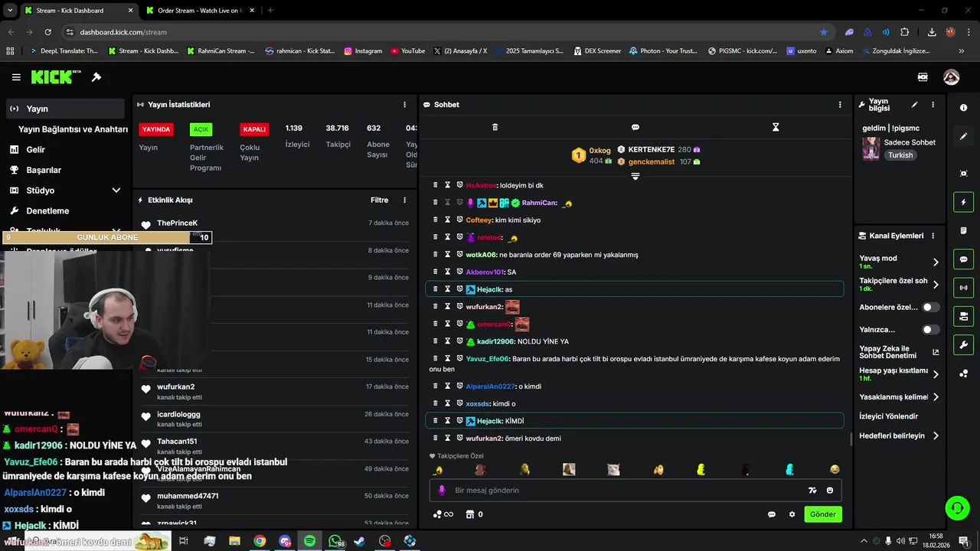Click the cat emote in quick emotes
The image size is (980, 551).
(613, 470)
